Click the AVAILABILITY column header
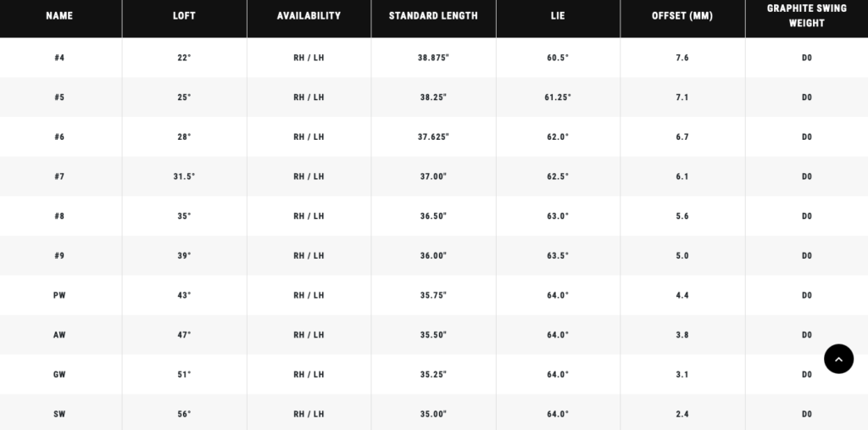This screenshot has height=430, width=868. [x=309, y=16]
